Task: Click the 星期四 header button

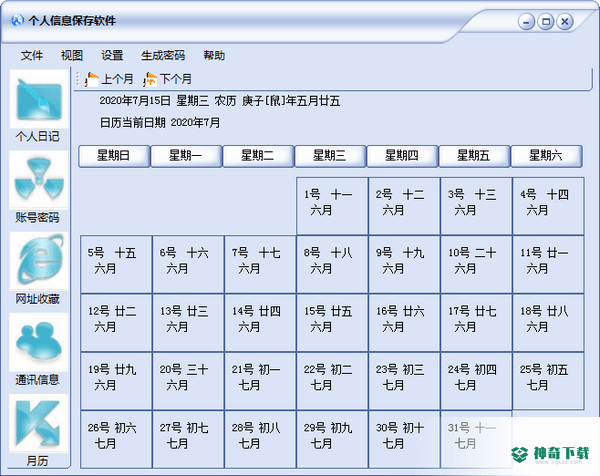Action: 402,156
